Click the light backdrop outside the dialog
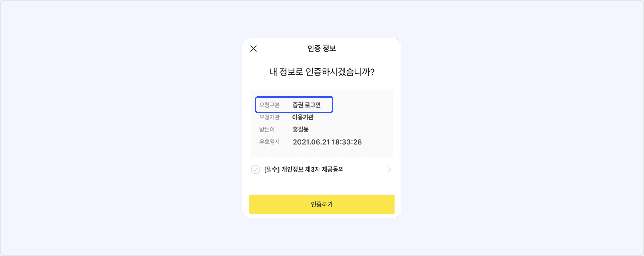Screen dimensions: 644x256 [126, 126]
